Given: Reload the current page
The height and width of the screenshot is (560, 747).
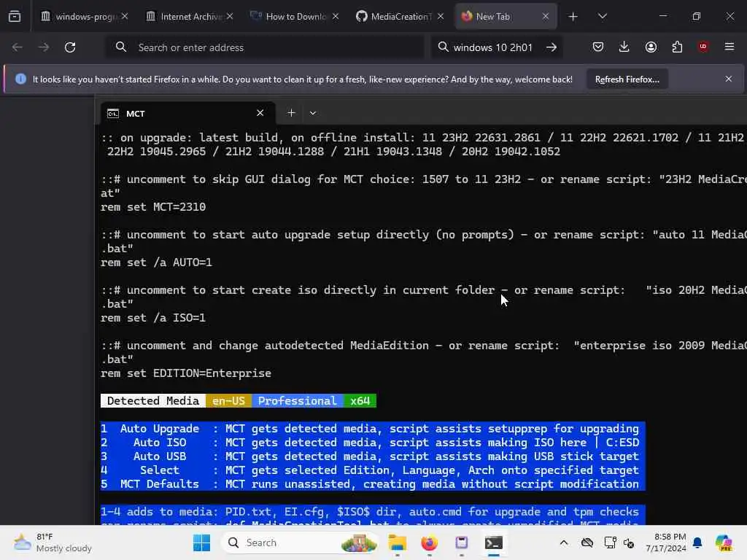Looking at the screenshot, I should 70,47.
